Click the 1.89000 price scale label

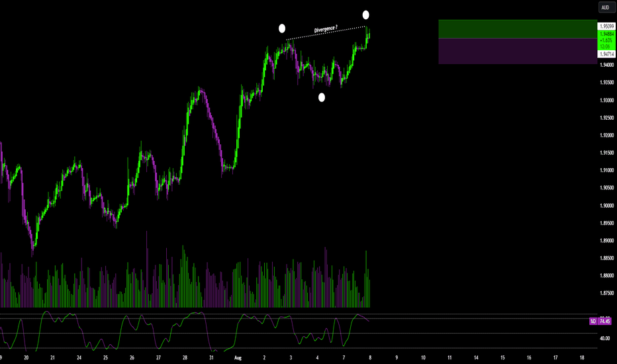coord(607,240)
